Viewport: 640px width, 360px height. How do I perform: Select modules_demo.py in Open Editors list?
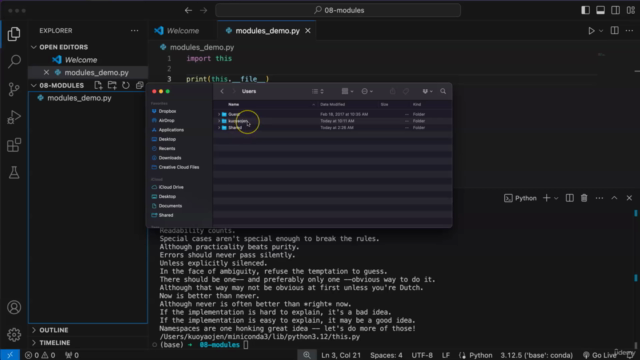96,73
